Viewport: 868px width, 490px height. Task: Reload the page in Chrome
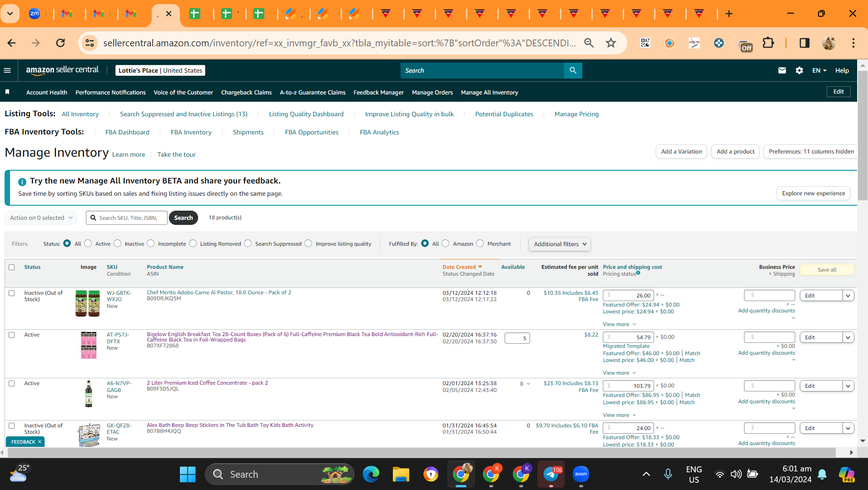click(60, 43)
